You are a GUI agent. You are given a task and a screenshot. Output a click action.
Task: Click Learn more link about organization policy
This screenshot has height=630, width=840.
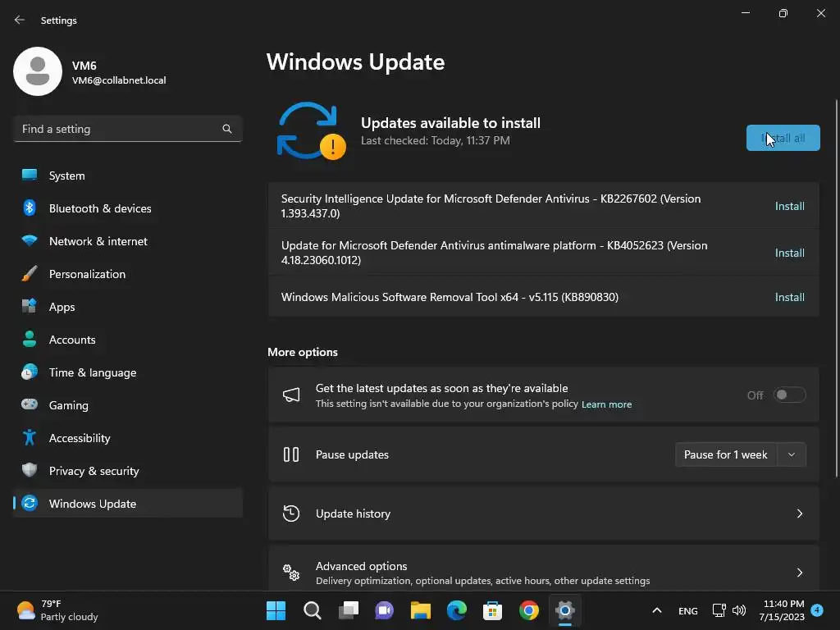point(606,404)
